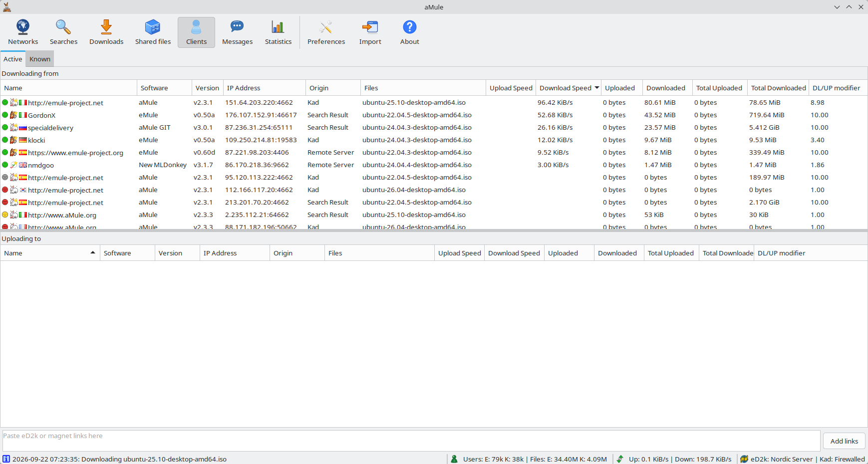Go to Downloads via toolbar arrow icon
Image resolution: width=868 pixels, height=464 pixels.
pos(106,27)
